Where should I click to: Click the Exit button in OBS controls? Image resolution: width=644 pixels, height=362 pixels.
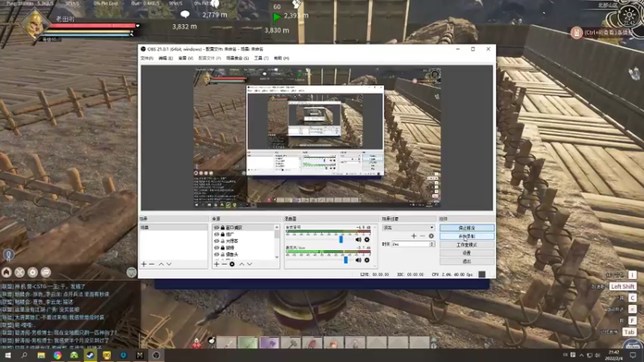[x=467, y=261]
